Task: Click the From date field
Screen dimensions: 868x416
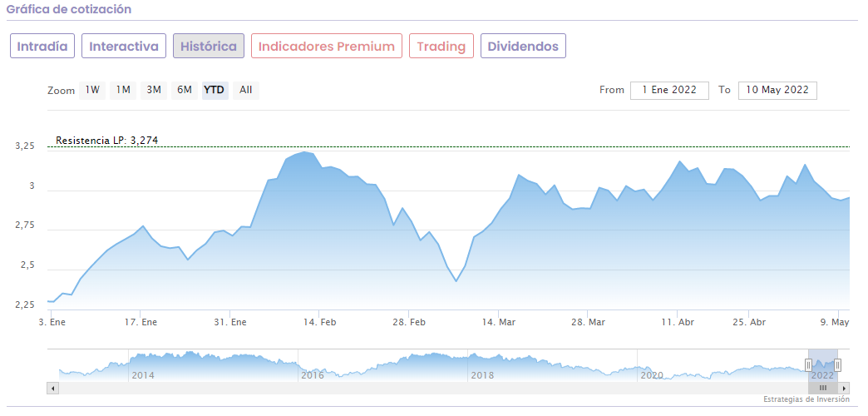Action: [x=669, y=90]
